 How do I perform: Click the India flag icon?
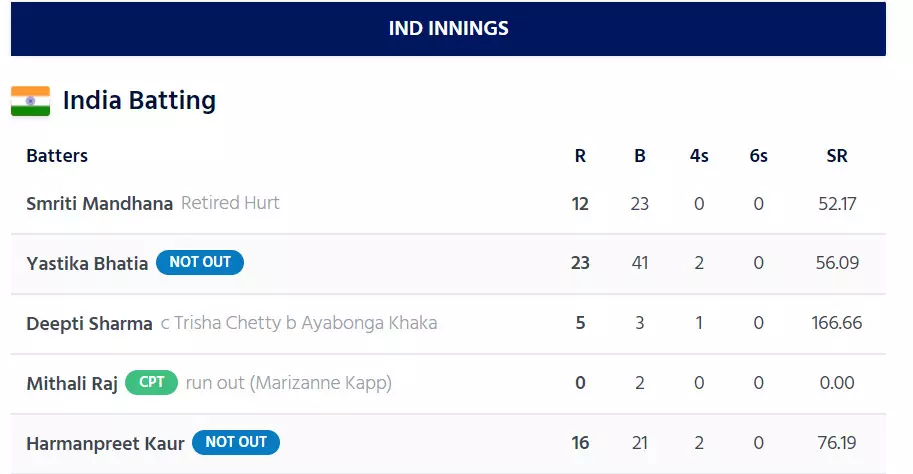30,101
